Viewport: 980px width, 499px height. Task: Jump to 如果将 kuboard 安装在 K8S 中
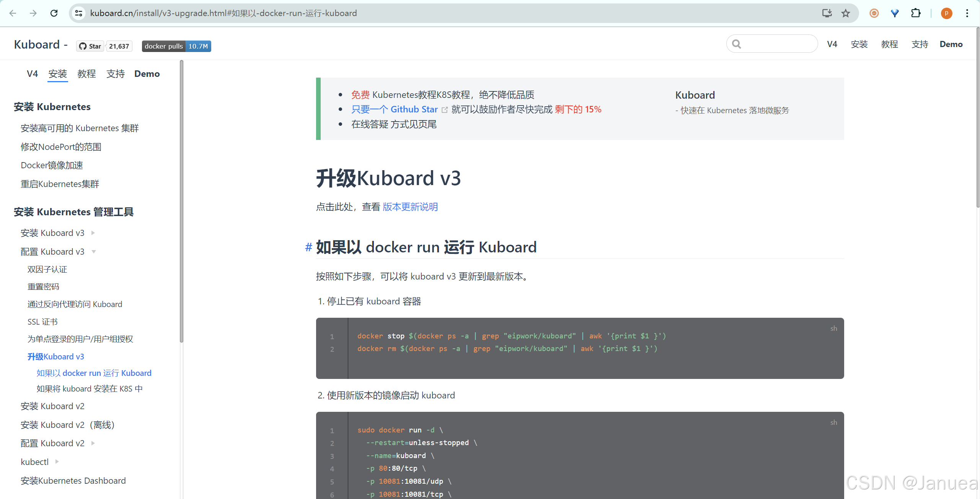(90, 389)
